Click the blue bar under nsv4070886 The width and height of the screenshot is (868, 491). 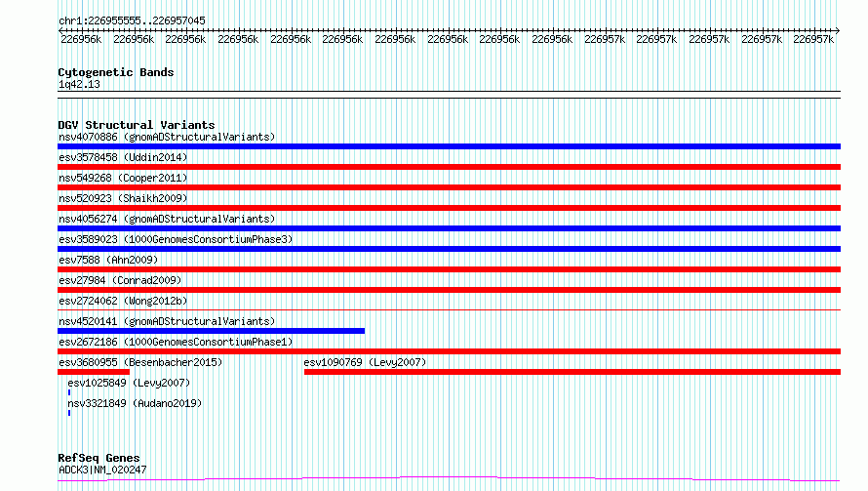click(449, 146)
